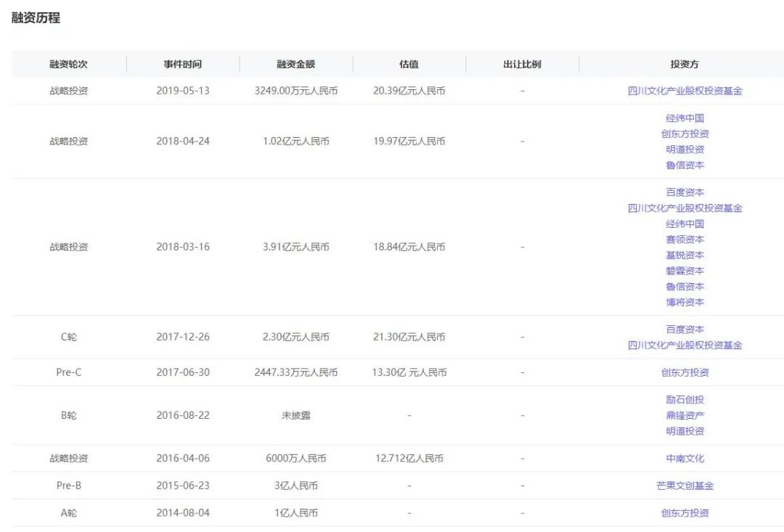Select amount 3249.00万元人民币
Viewport: 784px width, 532px height.
click(x=296, y=91)
